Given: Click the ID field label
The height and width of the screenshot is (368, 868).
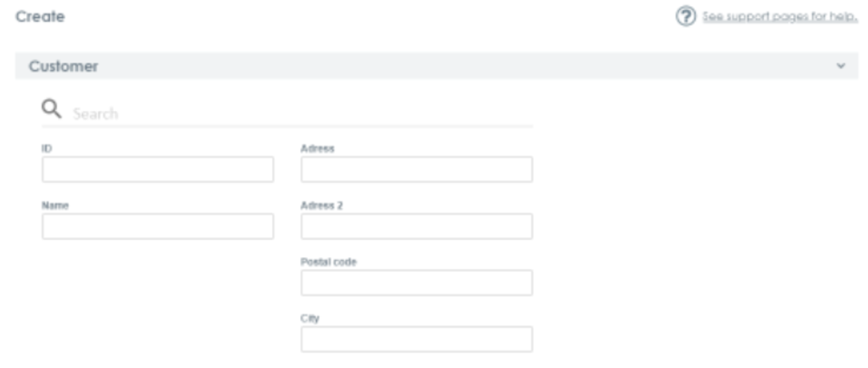Looking at the screenshot, I should tap(46, 149).
